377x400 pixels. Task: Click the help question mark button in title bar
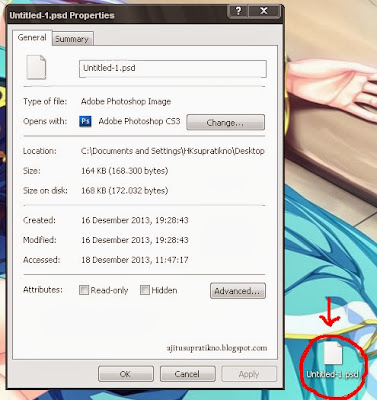pyautogui.click(x=238, y=11)
